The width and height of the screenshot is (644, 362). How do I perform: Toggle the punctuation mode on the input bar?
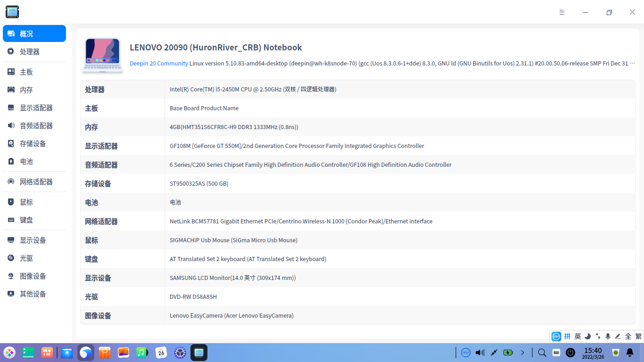pyautogui.click(x=598, y=336)
